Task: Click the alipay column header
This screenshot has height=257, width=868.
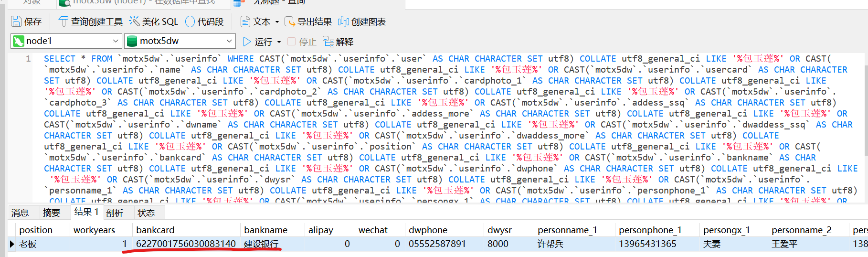Action: click(x=329, y=230)
